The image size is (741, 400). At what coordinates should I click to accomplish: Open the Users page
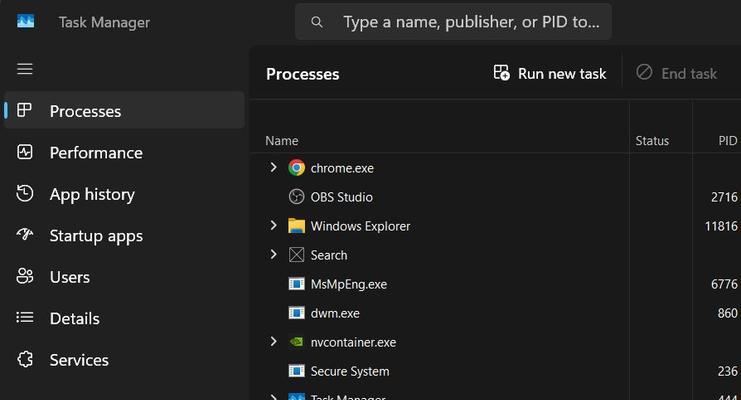tap(124, 277)
